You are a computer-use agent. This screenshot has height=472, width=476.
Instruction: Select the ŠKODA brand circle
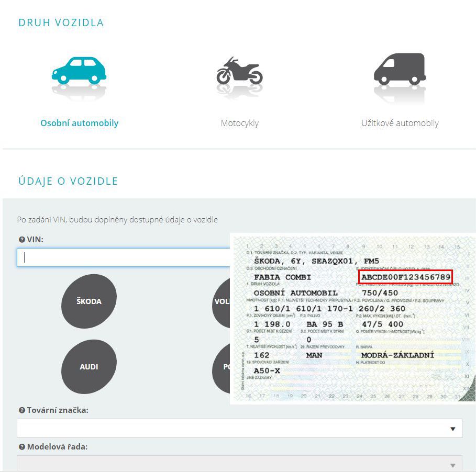point(89,301)
